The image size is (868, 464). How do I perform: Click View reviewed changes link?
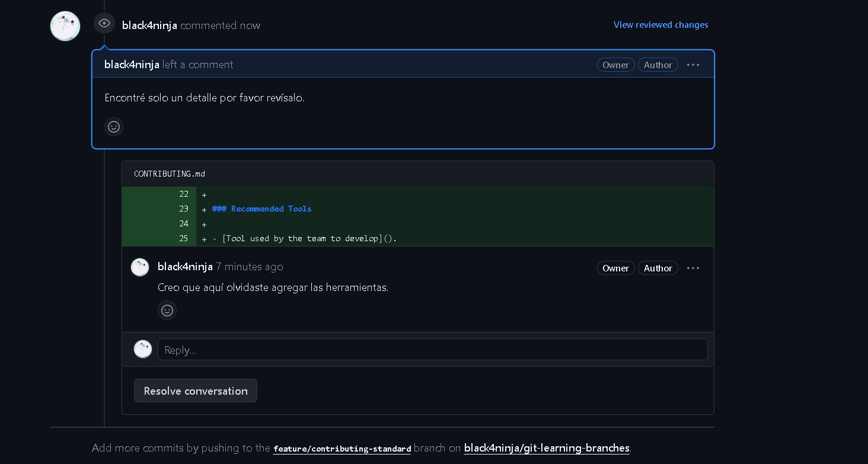click(x=660, y=25)
